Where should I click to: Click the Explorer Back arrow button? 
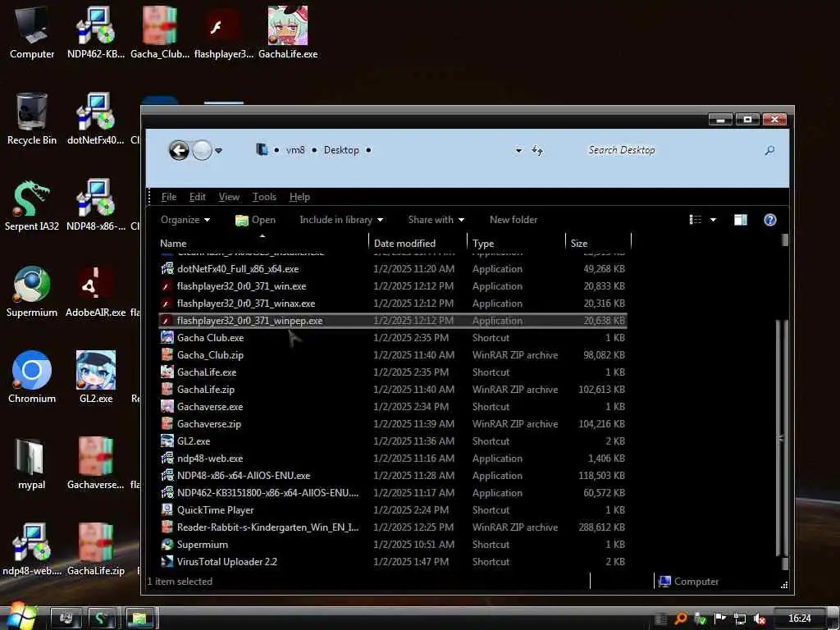[x=179, y=150]
